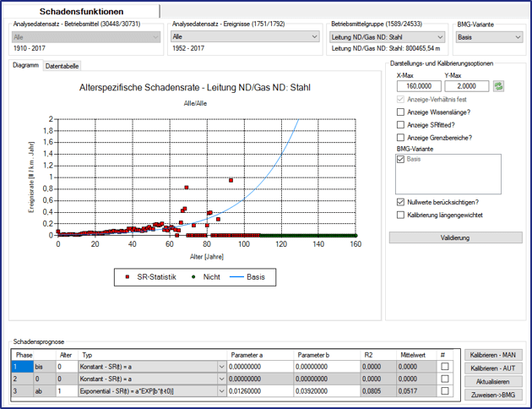The width and height of the screenshot is (532, 409).
Task: Toggle 'Nullwerte berücksichtigen?' checkbox
Action: tap(401, 202)
